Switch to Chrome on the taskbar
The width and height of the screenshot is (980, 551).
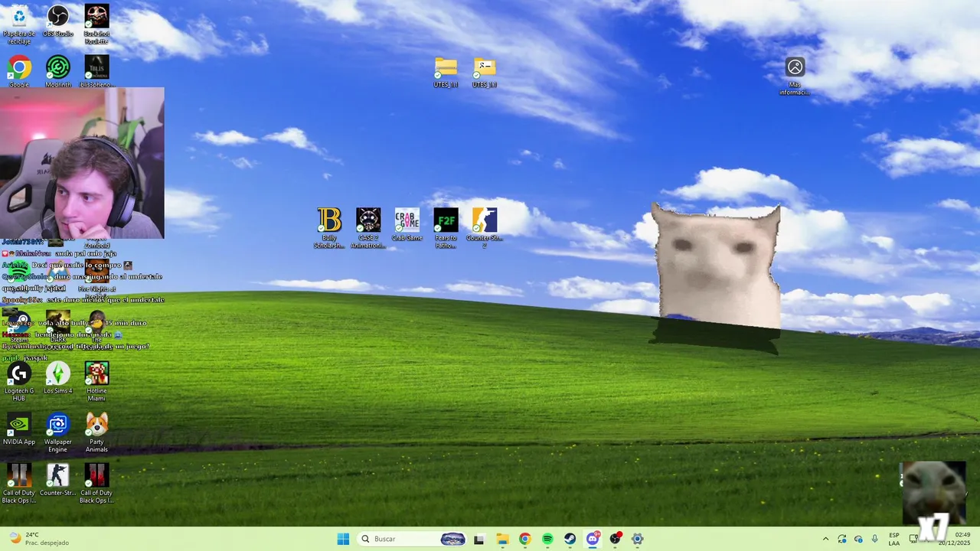coord(524,539)
